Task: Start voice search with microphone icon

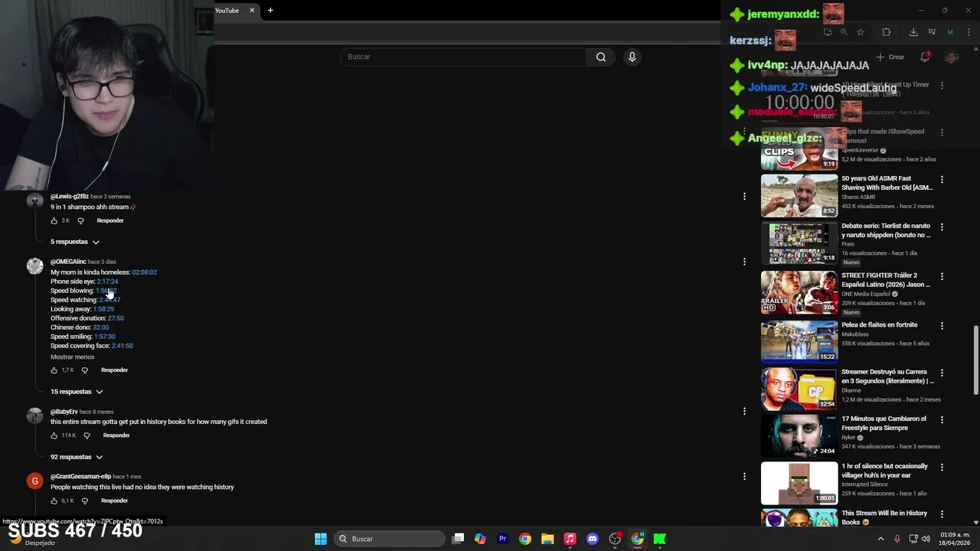Action: point(632,57)
